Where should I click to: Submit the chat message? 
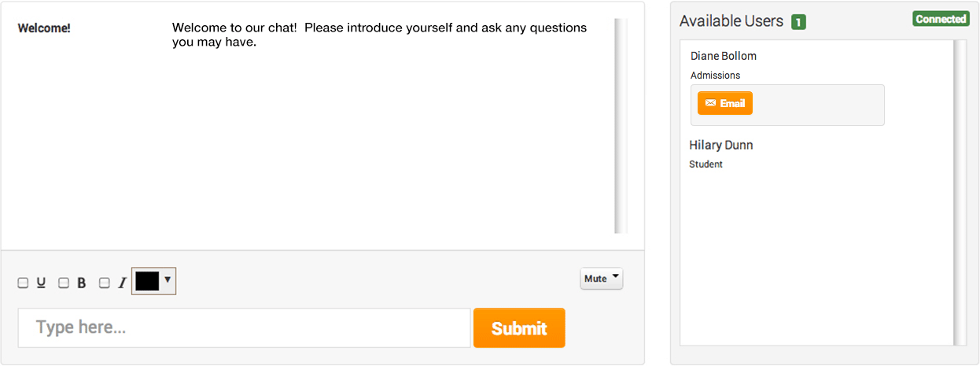[x=519, y=328]
